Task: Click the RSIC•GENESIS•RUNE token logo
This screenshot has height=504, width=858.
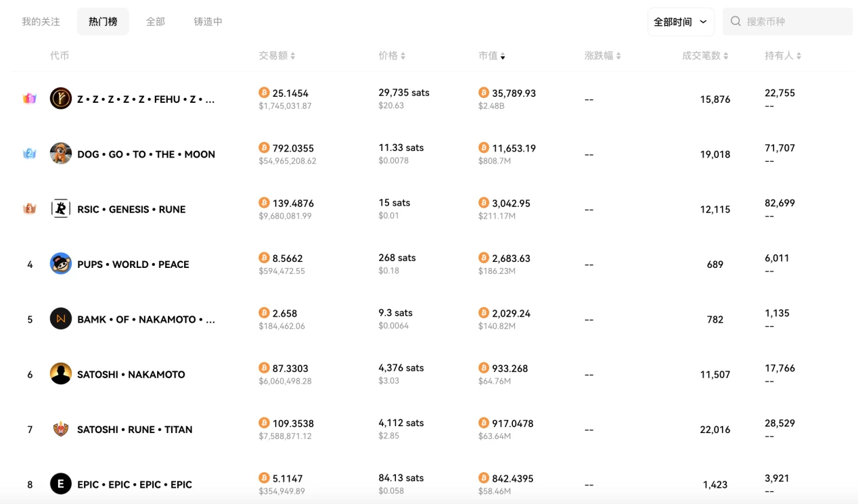Action: [61, 209]
